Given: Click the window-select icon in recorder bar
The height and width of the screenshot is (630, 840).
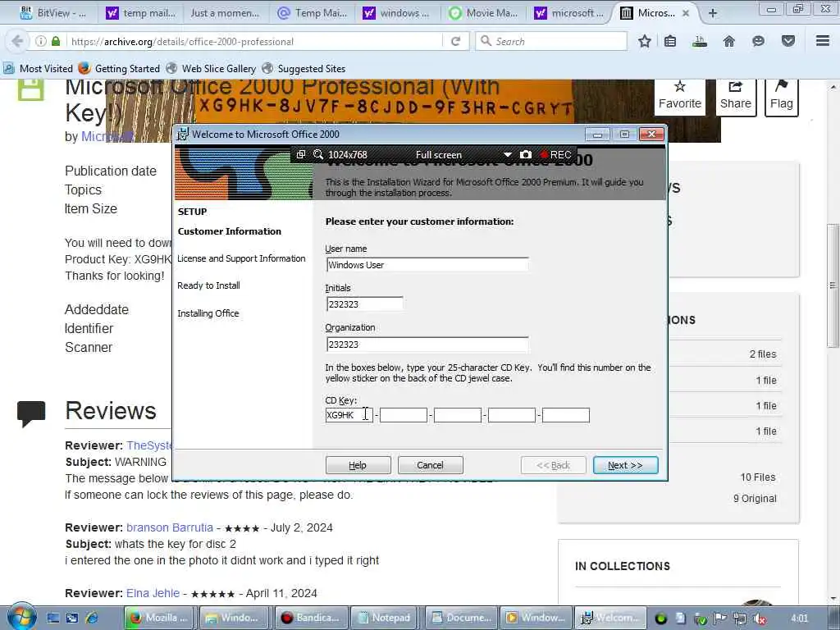Looking at the screenshot, I should pos(301,154).
